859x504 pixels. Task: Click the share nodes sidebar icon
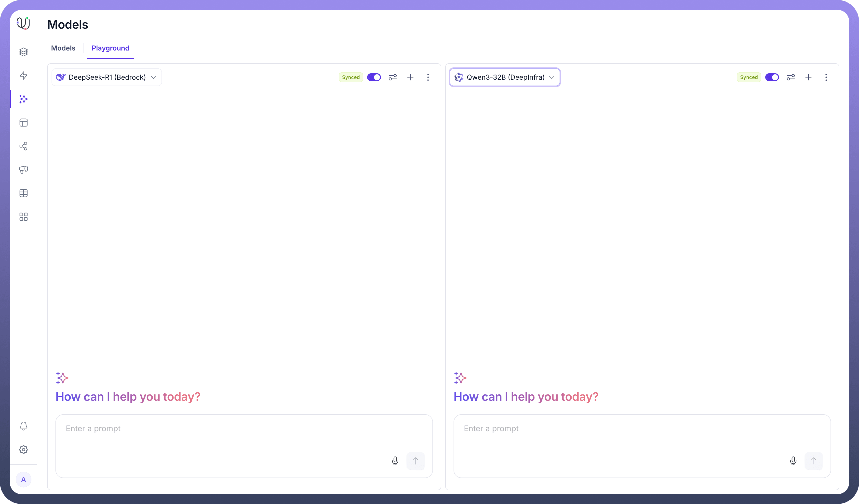(24, 146)
